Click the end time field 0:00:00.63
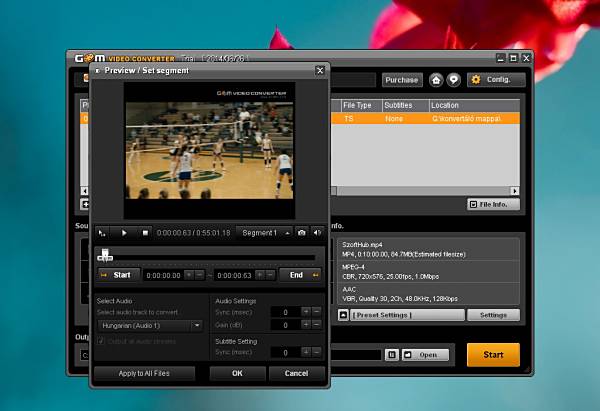Image resolution: width=600 pixels, height=411 pixels. pyautogui.click(x=234, y=276)
